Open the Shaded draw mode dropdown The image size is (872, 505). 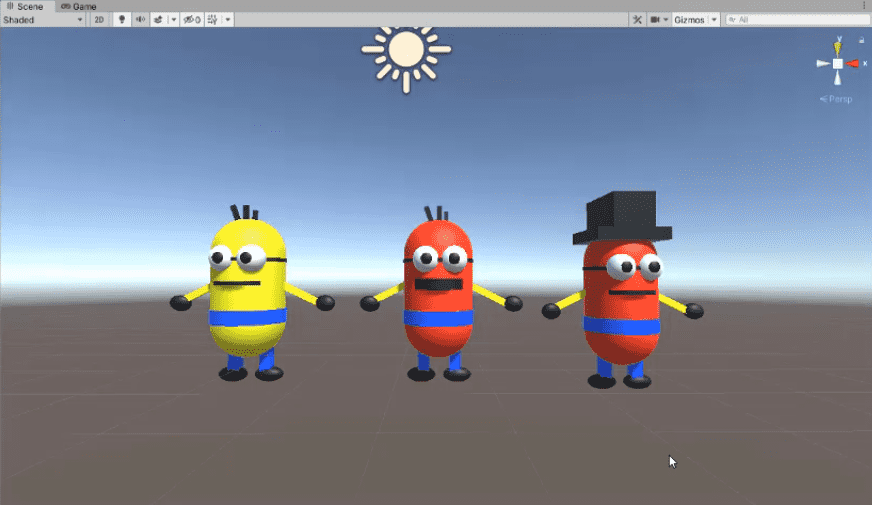43,19
